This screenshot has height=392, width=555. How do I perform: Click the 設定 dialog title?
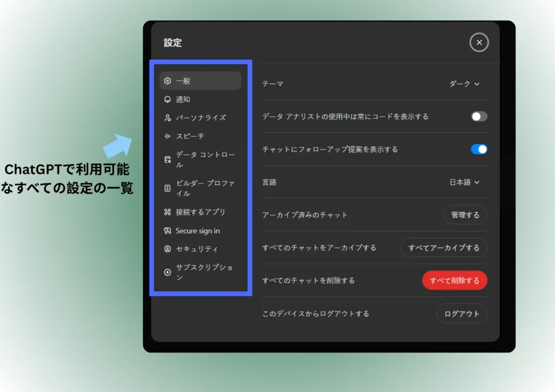(x=173, y=43)
